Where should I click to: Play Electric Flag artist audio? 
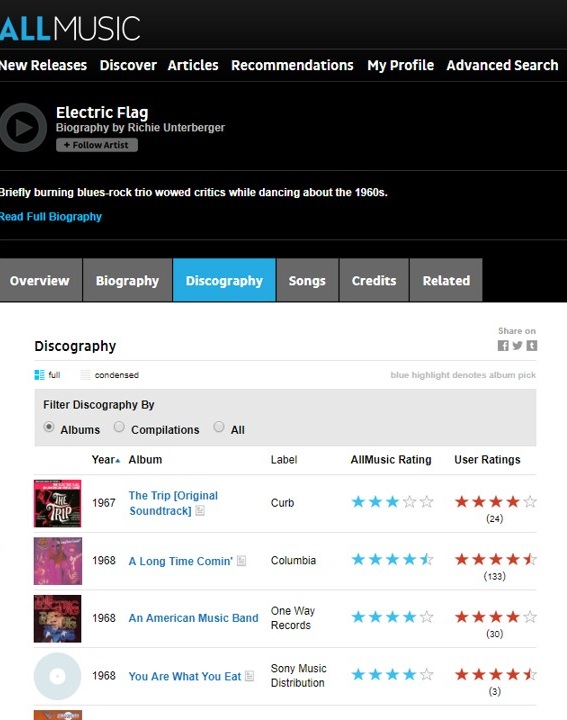pyautogui.click(x=22, y=127)
